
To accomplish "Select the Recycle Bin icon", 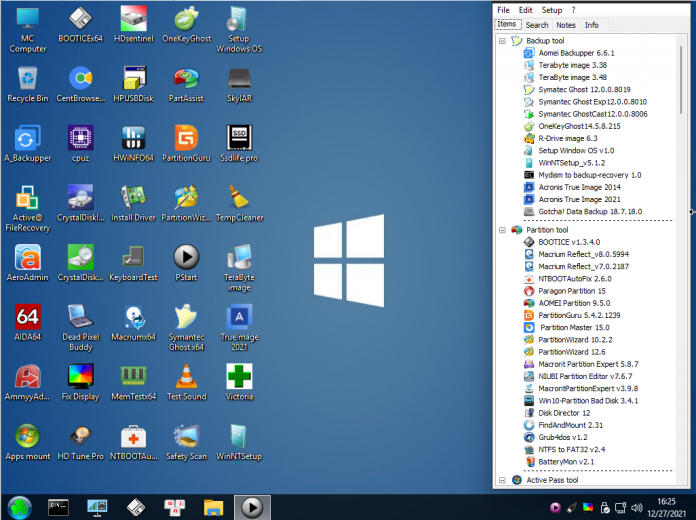I will click(28, 84).
